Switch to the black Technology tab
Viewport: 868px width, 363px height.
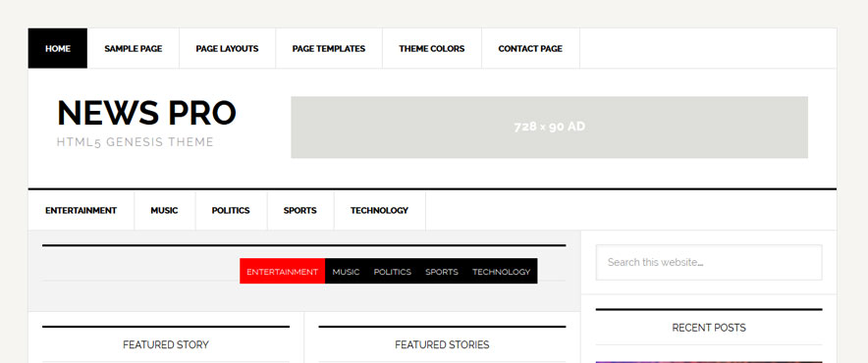tap(501, 271)
